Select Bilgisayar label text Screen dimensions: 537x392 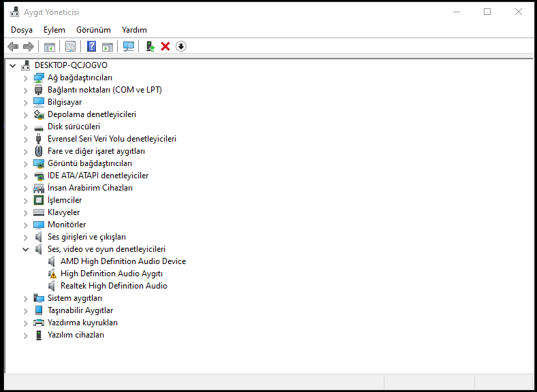coord(65,102)
